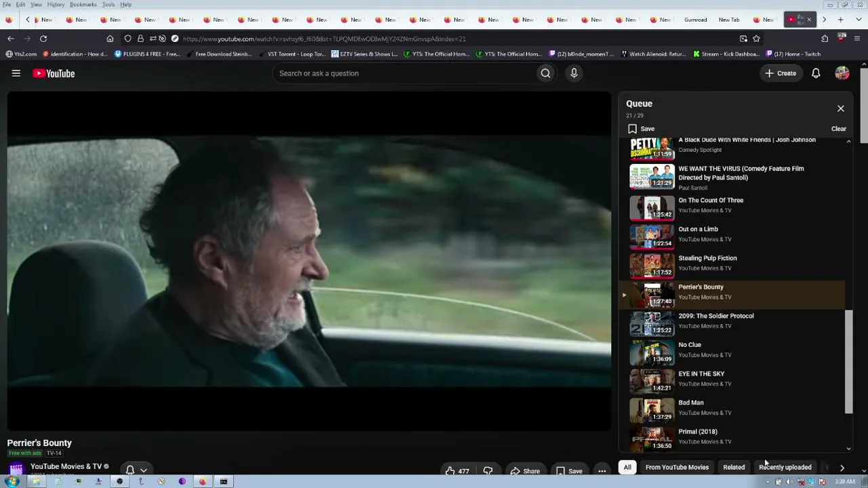Open the browser extensions button
The image size is (868, 488).
tap(825, 39)
